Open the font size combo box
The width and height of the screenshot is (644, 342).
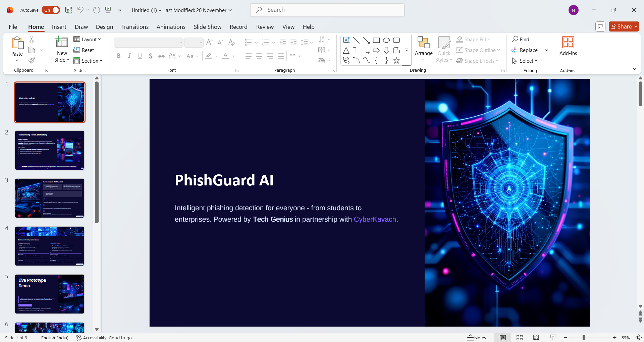[194, 43]
